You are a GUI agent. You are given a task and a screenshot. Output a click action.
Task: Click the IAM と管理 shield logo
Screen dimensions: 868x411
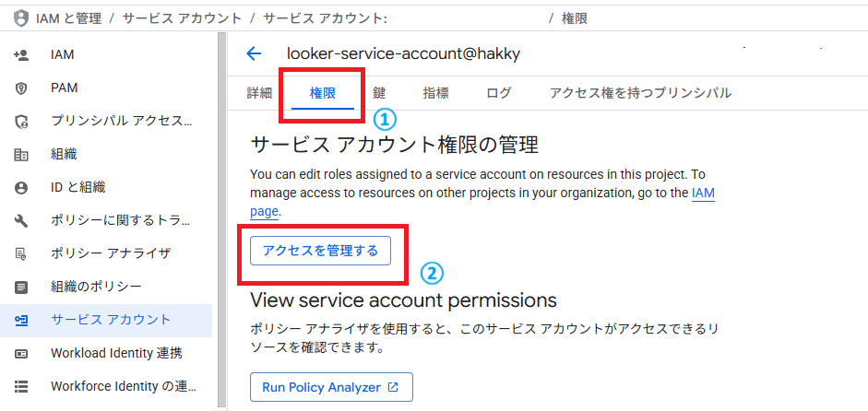click(21, 18)
